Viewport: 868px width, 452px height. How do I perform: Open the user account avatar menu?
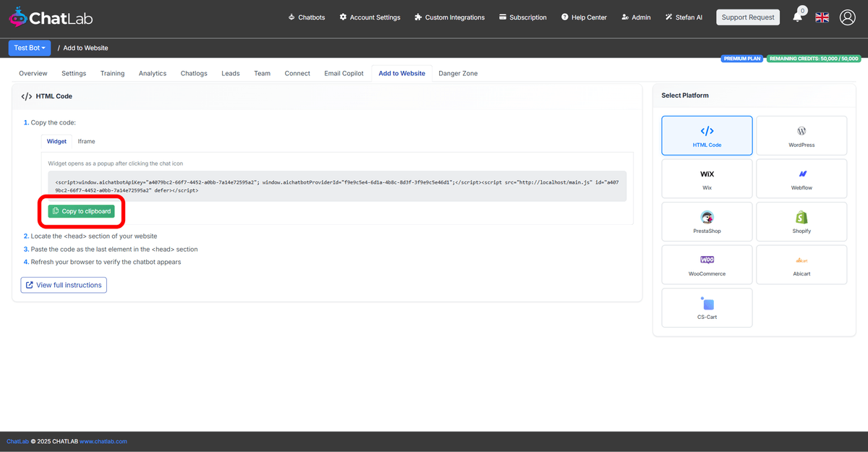(847, 17)
